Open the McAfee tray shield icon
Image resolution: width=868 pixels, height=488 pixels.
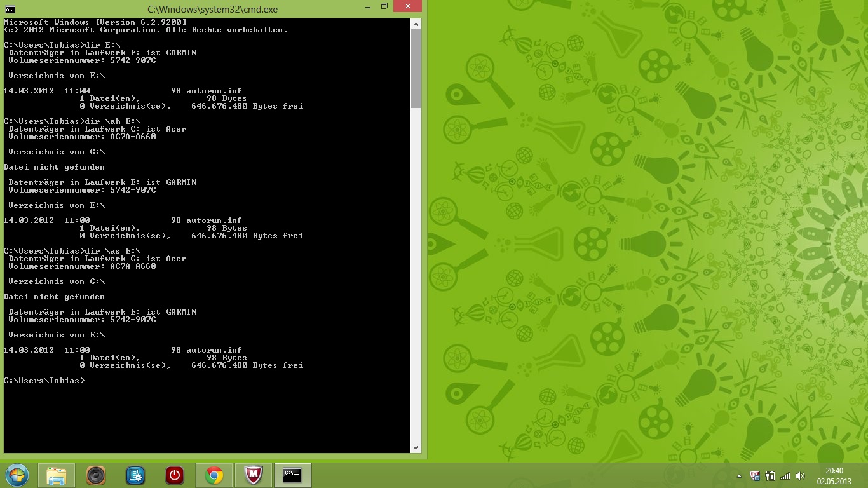pyautogui.click(x=755, y=475)
